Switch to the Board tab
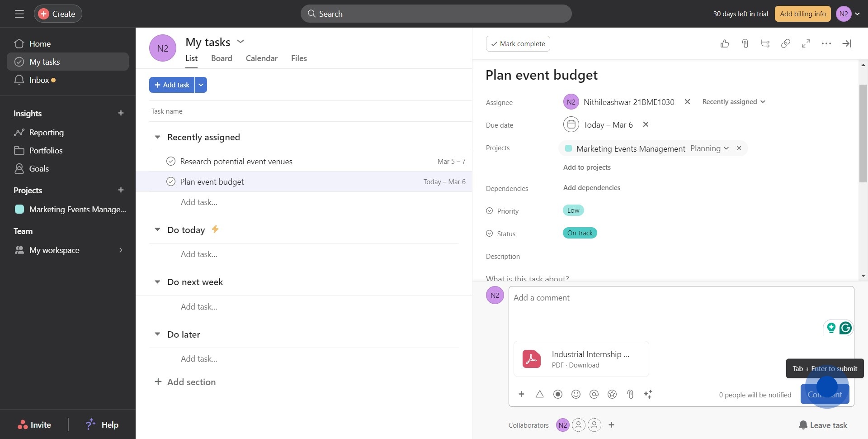This screenshot has height=439, width=868. tap(222, 58)
